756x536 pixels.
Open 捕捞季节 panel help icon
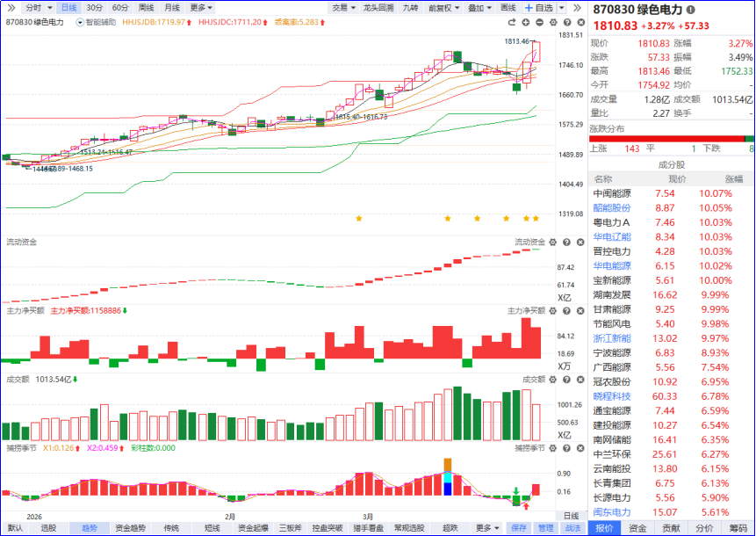(567, 448)
